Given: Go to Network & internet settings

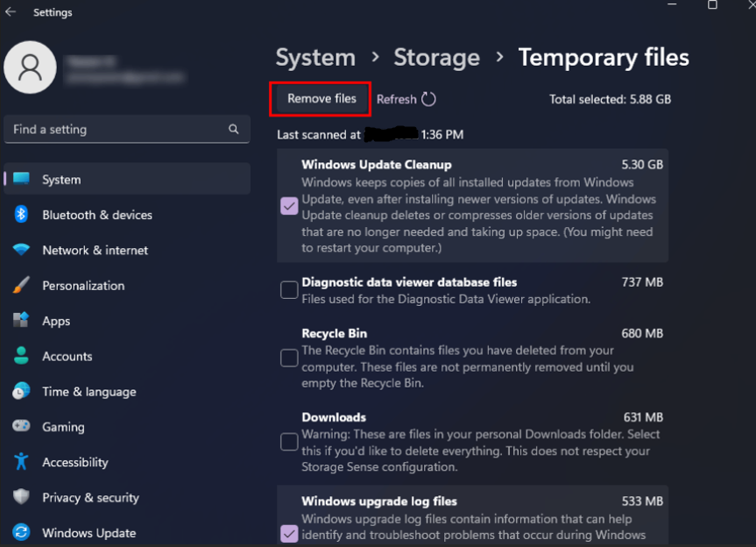Looking at the screenshot, I should (x=127, y=250).
